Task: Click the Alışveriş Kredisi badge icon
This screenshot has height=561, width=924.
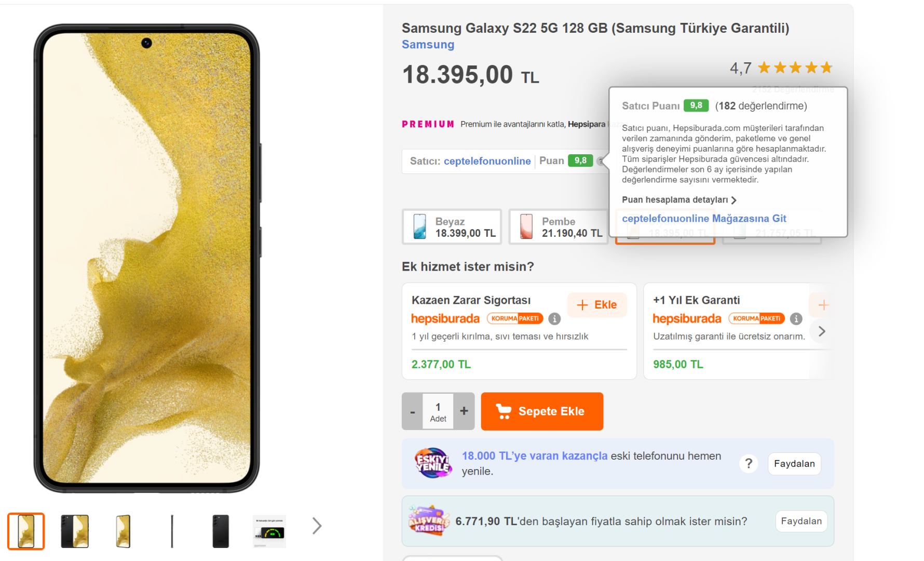Action: coord(429,520)
